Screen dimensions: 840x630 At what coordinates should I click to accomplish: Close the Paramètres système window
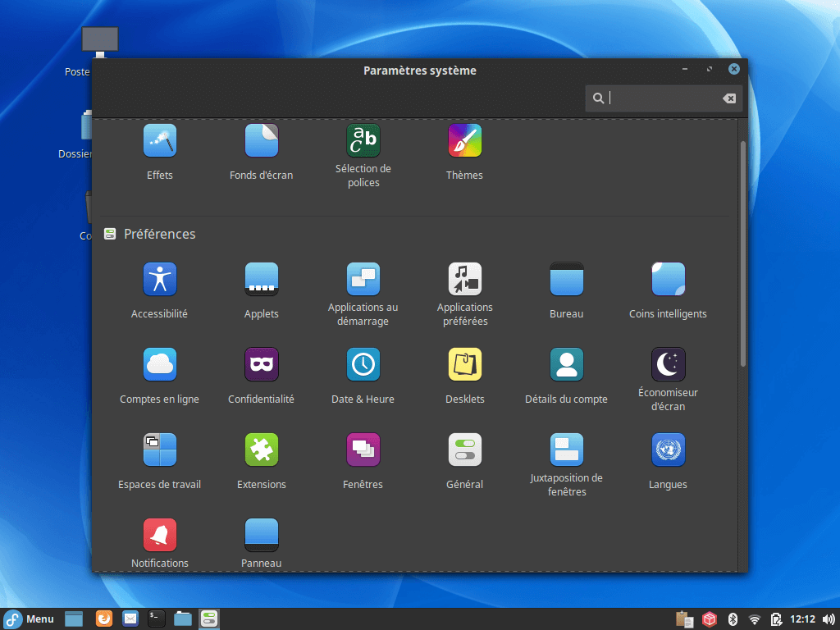coord(734,69)
